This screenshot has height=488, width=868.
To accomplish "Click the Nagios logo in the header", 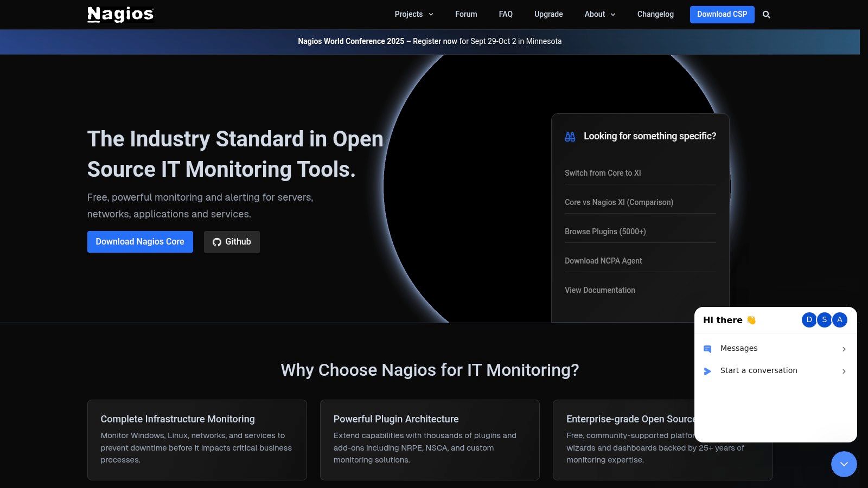I will tap(120, 15).
